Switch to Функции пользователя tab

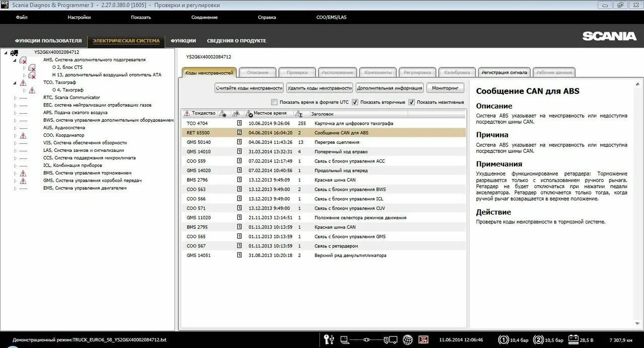coord(48,41)
